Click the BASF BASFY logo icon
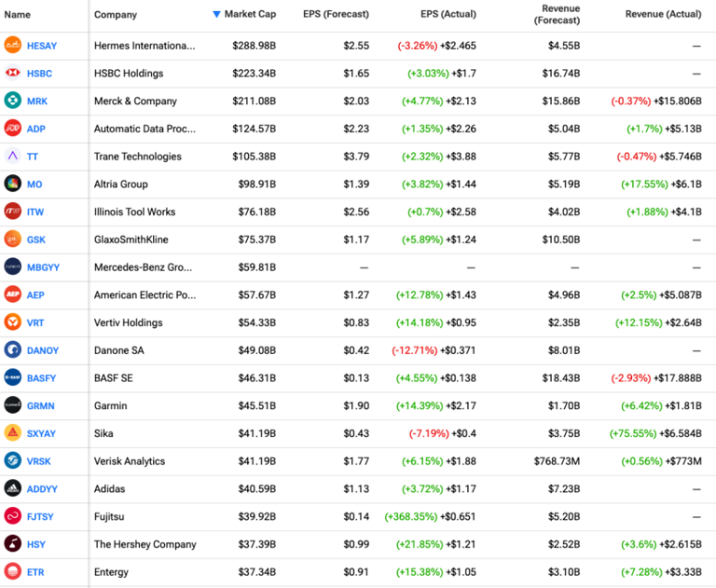The width and height of the screenshot is (716, 588). coord(13,377)
